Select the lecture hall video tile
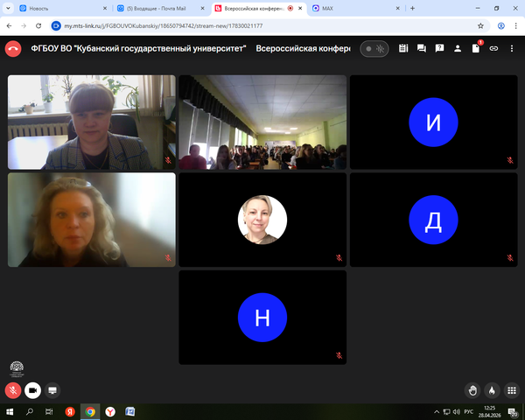Viewport: 525px width, 420px height. [262, 122]
